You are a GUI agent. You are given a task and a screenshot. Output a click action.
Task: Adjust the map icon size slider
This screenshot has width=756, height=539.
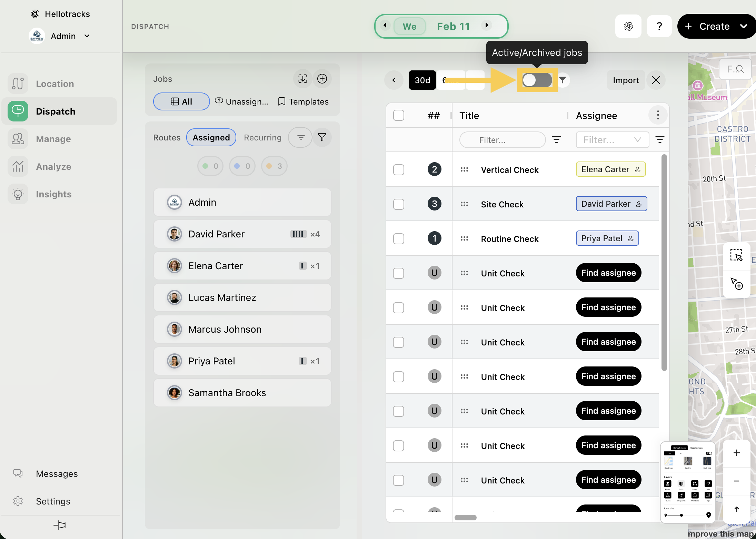(682, 515)
